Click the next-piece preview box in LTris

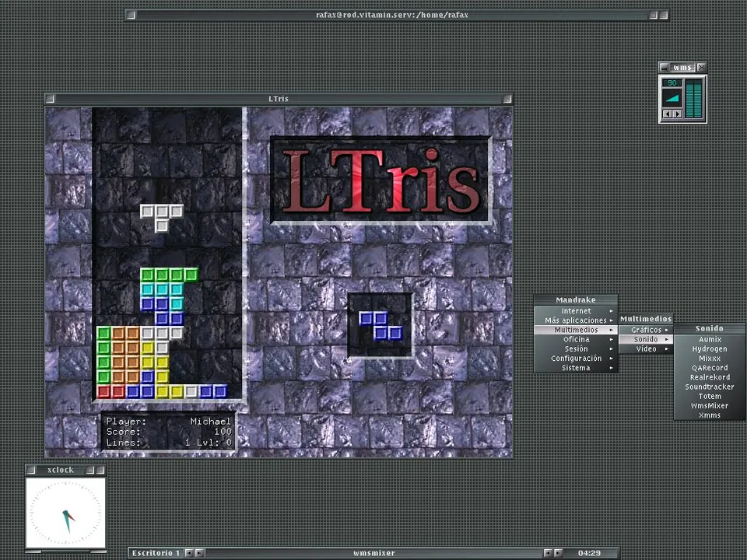point(381,325)
